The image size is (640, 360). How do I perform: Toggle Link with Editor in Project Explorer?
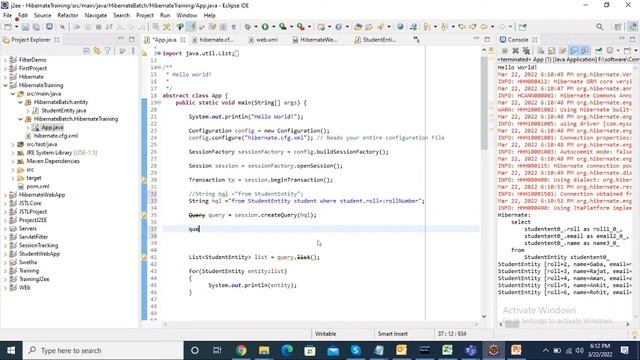click(97, 51)
